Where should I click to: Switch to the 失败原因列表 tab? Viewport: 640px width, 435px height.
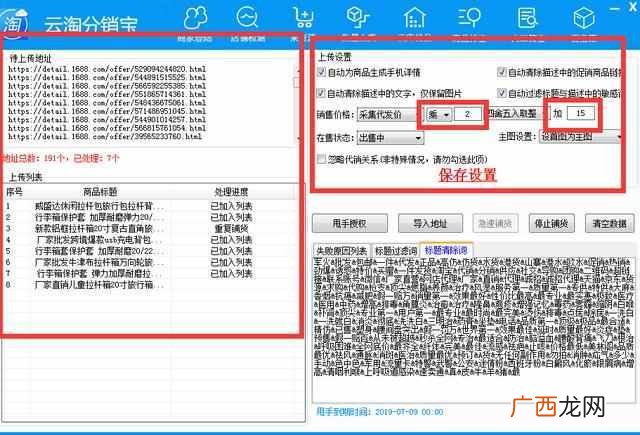coord(342,250)
